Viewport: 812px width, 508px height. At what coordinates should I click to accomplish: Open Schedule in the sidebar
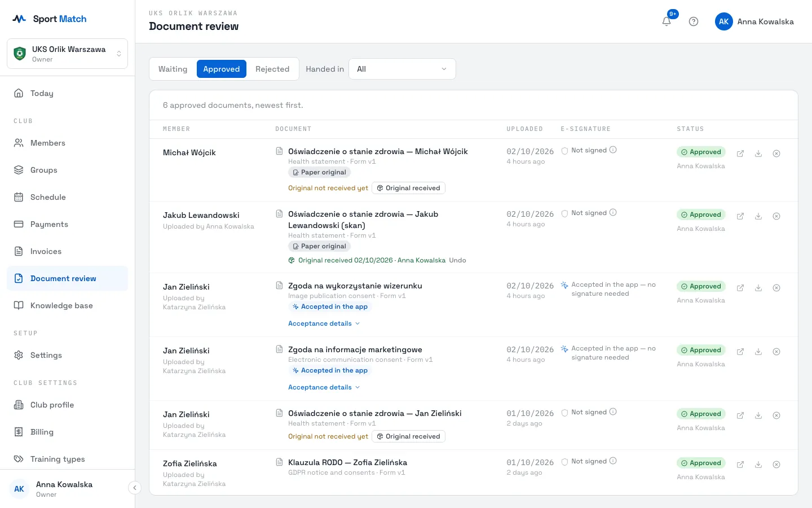point(67,197)
